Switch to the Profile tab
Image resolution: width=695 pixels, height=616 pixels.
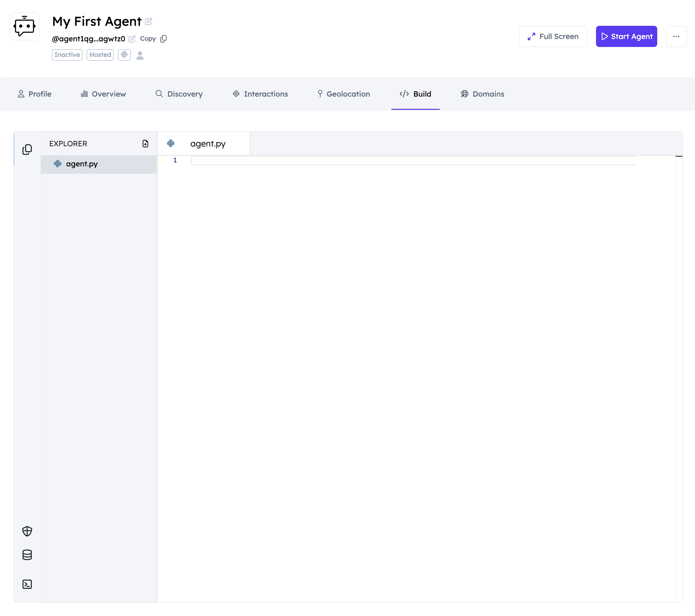[34, 94]
